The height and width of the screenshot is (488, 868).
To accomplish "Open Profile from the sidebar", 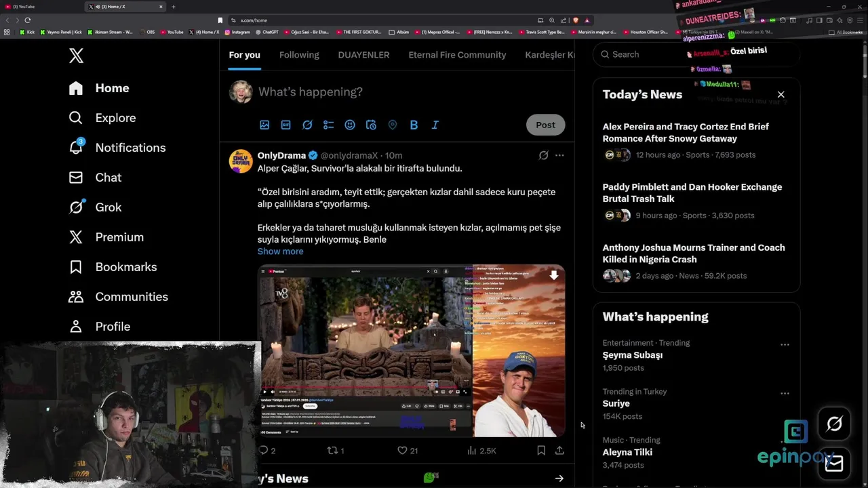I will coord(100,327).
